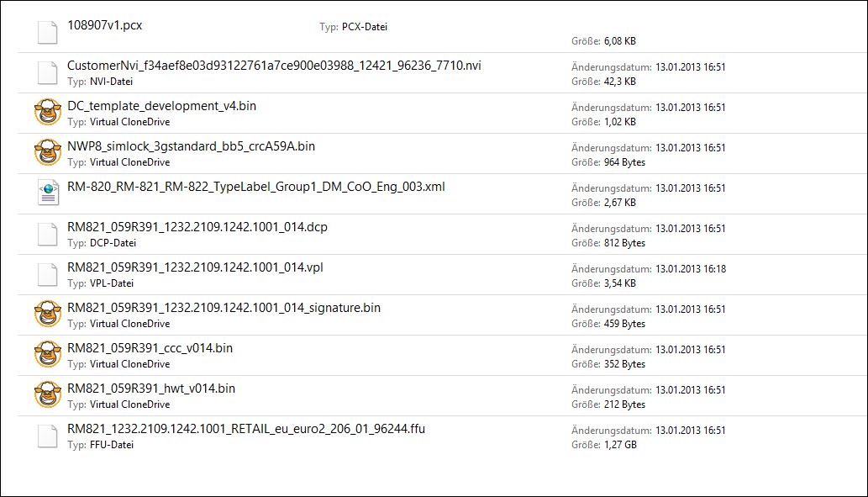
Task: Click the XML globe icon for TypeLabel file
Action: (x=48, y=193)
